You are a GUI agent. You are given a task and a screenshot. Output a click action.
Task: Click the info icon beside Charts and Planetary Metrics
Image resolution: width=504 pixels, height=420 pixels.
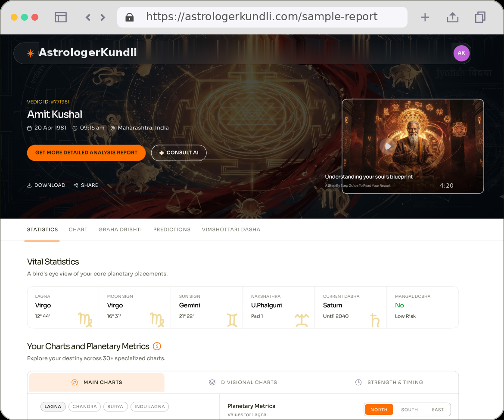(x=157, y=346)
